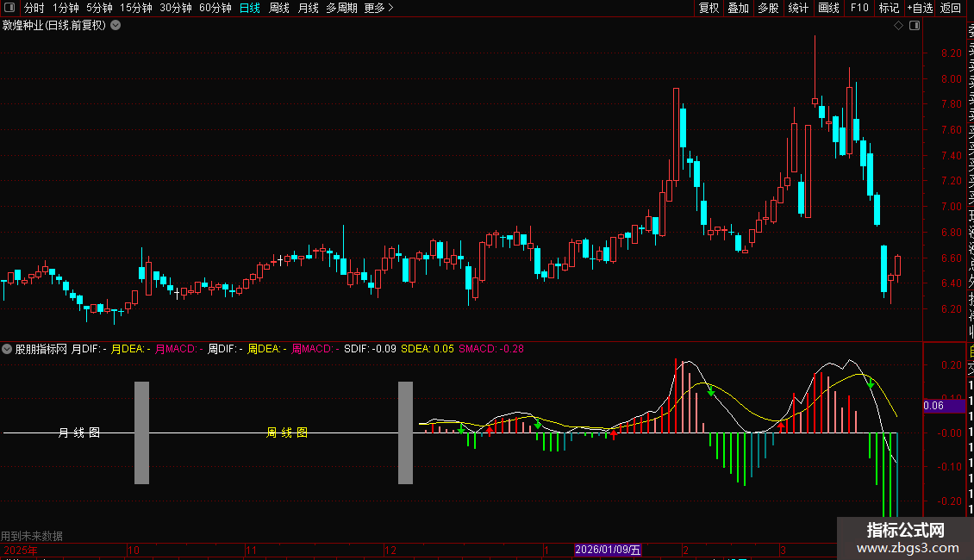Image resolution: width=974 pixels, height=560 pixels.
Task: Switch to the 60分钟 period
Action: (215, 8)
